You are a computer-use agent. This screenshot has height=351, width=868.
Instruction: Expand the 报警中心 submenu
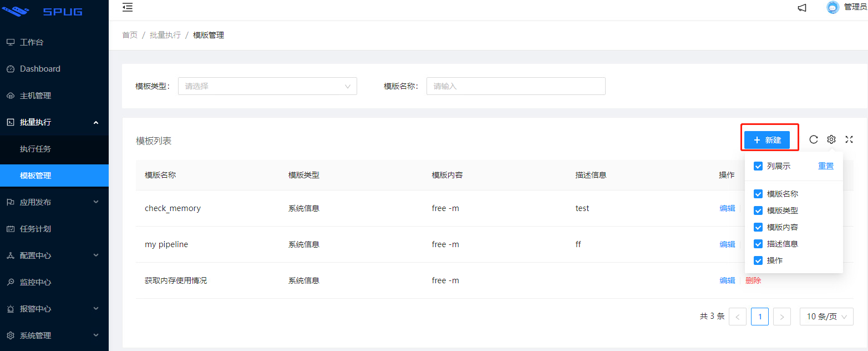96,309
